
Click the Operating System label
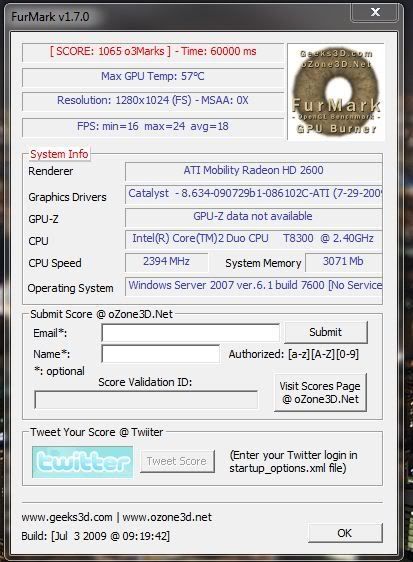pyautogui.click(x=70, y=288)
